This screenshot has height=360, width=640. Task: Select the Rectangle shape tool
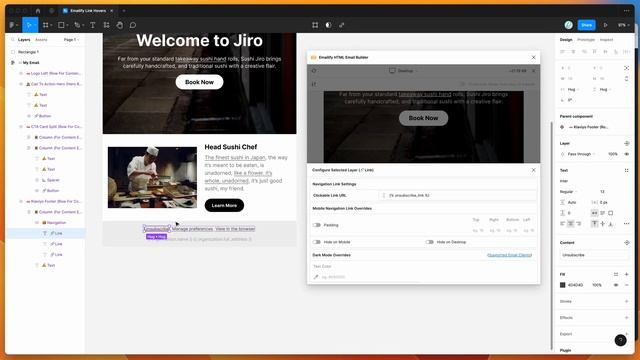pos(61,25)
